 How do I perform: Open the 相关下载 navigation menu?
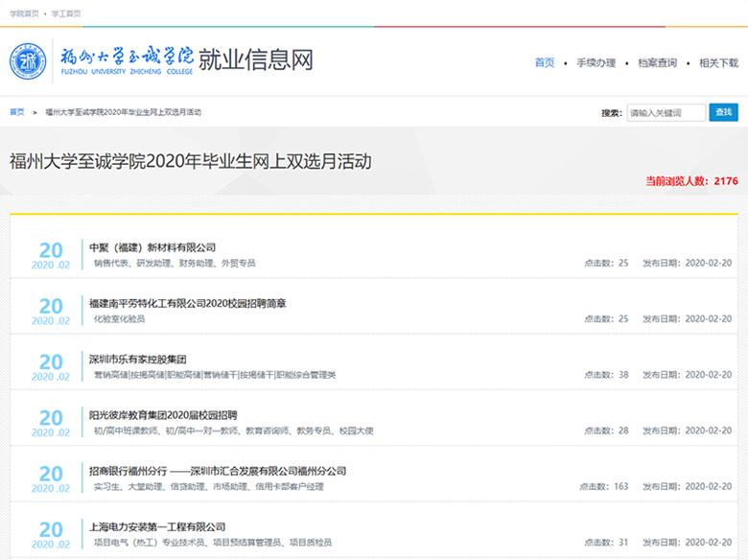tap(718, 63)
